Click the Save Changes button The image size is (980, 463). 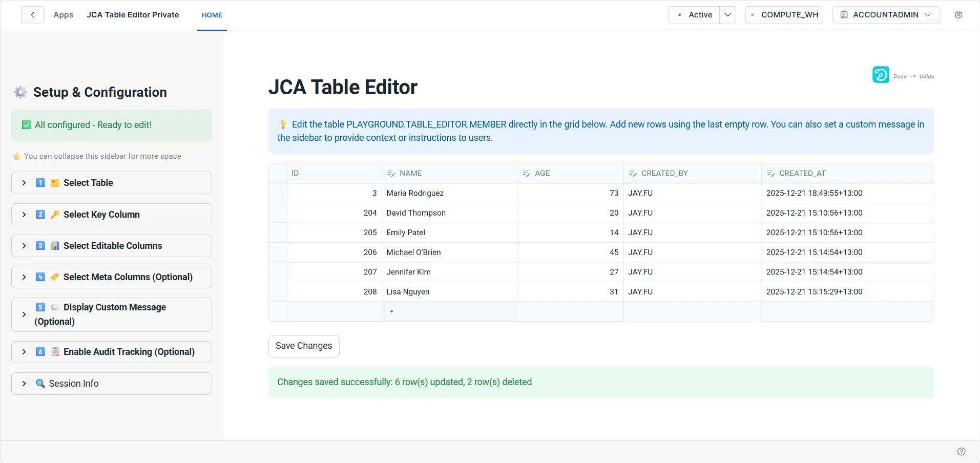(x=303, y=346)
